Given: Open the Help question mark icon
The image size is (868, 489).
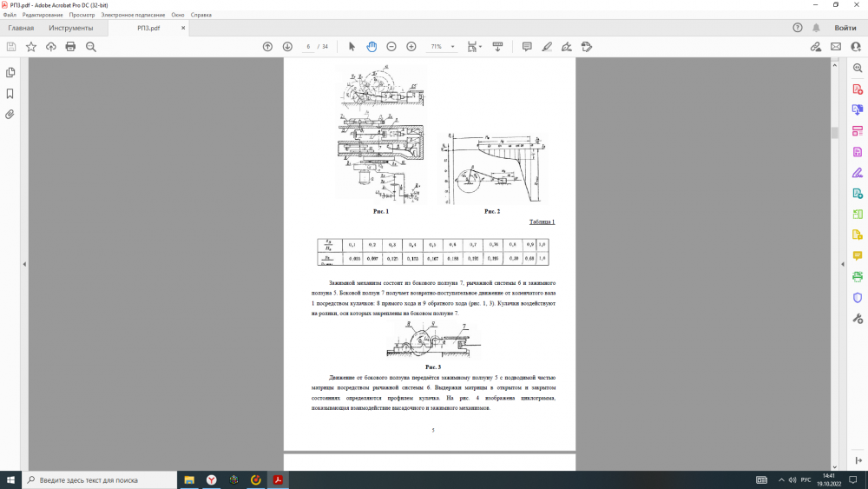Looking at the screenshot, I should [x=797, y=28].
